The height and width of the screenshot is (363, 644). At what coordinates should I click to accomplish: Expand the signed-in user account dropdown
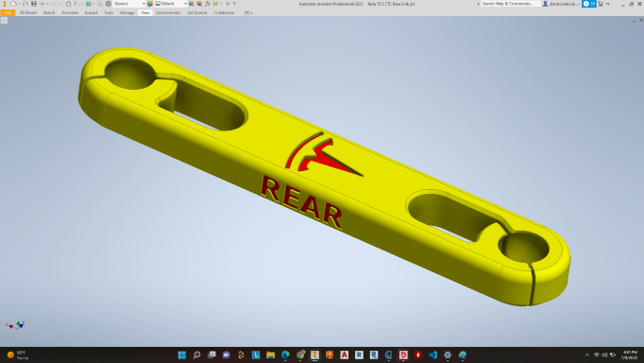[x=562, y=4]
